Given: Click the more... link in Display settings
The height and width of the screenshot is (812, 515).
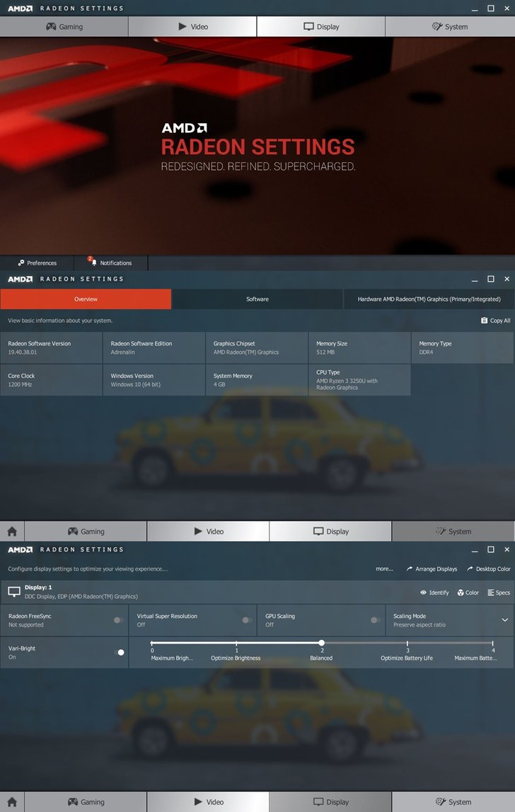Looking at the screenshot, I should (384, 568).
